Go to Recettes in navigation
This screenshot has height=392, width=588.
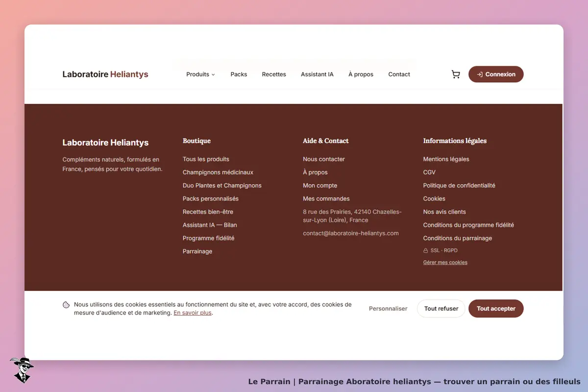tap(274, 74)
